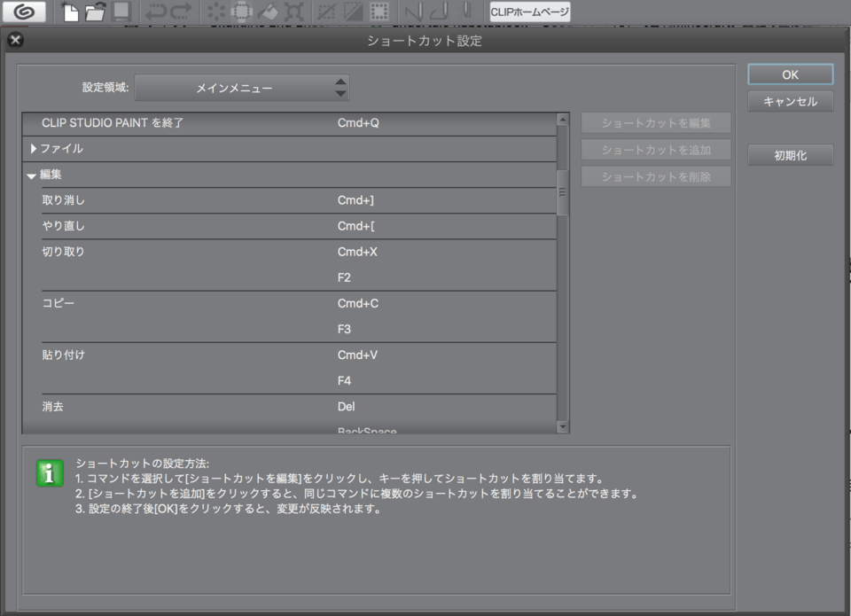Click the Invert selection toolbar icon
The width and height of the screenshot is (851, 616).
click(353, 12)
